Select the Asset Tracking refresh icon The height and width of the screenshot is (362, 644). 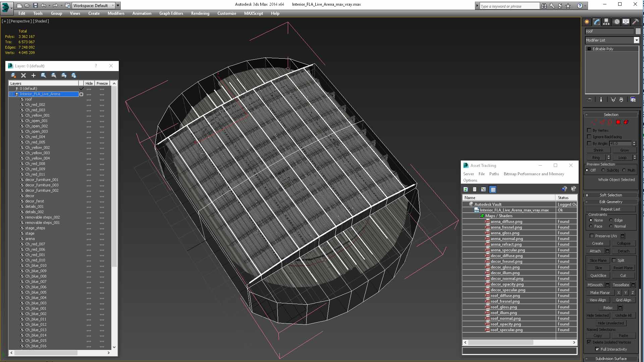pos(466,189)
